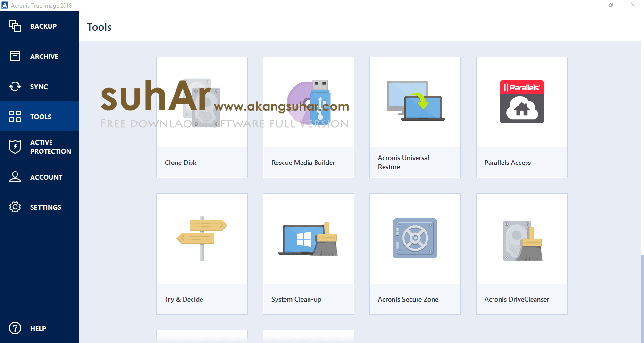Click the Tools grid icon
Screen dimensions: 644x343
coord(15,117)
